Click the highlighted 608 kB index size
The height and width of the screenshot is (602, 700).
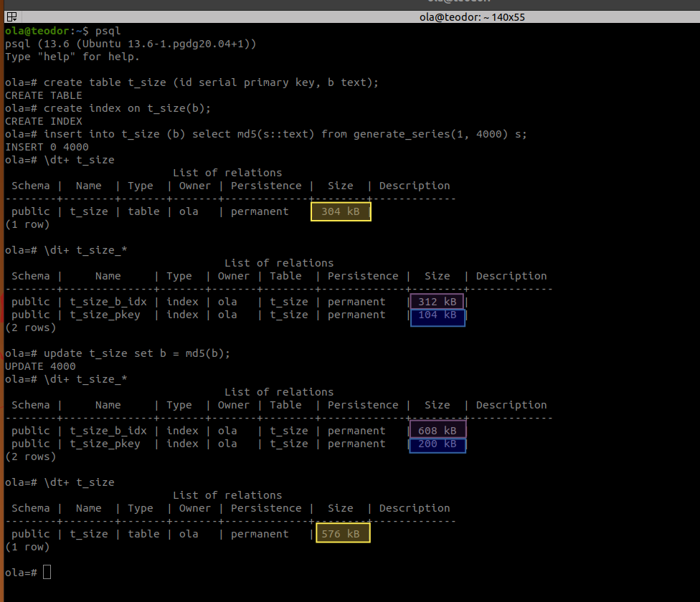437,431
